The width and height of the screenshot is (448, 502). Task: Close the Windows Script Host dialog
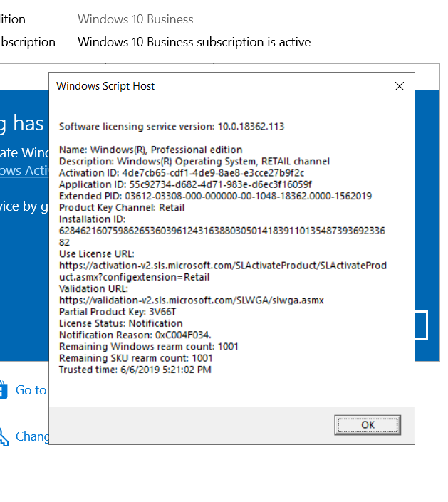pyautogui.click(x=400, y=86)
